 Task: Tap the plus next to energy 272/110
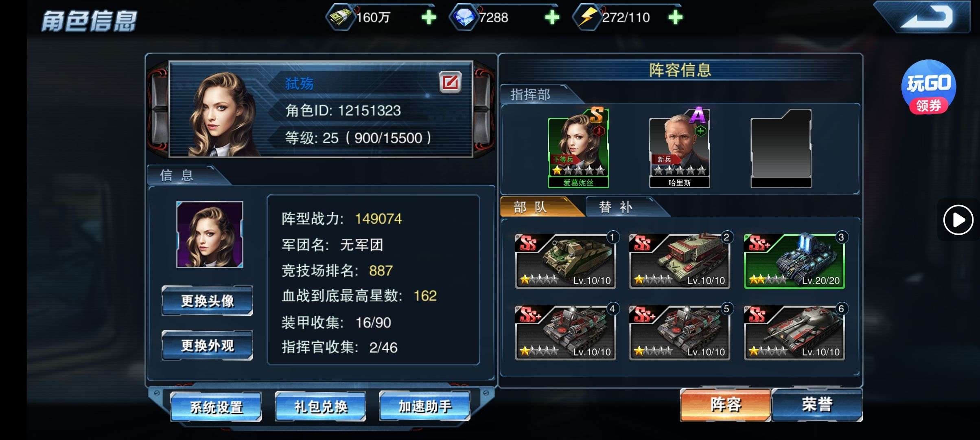[x=675, y=18]
